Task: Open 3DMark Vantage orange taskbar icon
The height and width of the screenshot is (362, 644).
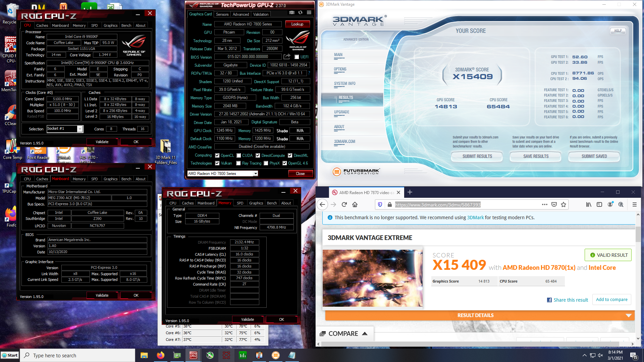Action: tap(276, 355)
